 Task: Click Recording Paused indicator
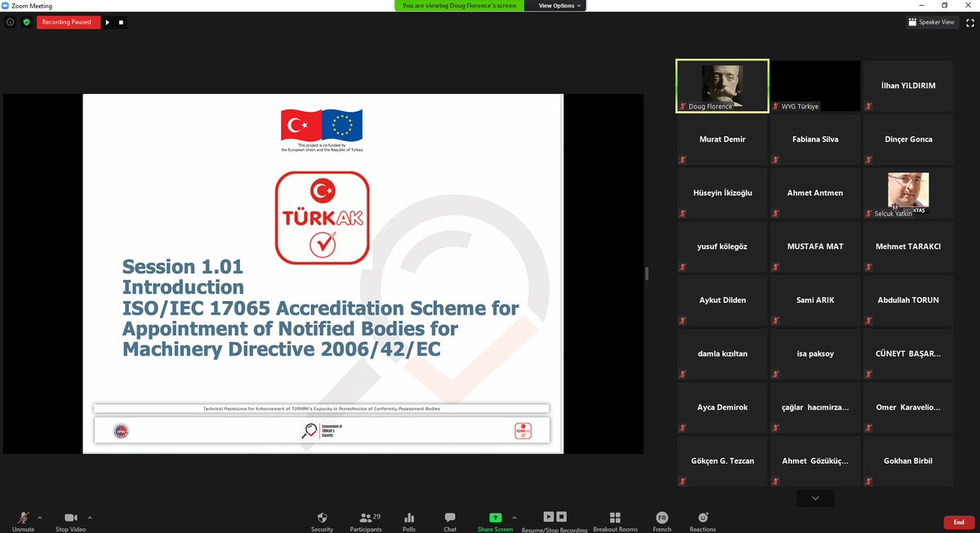(x=69, y=22)
